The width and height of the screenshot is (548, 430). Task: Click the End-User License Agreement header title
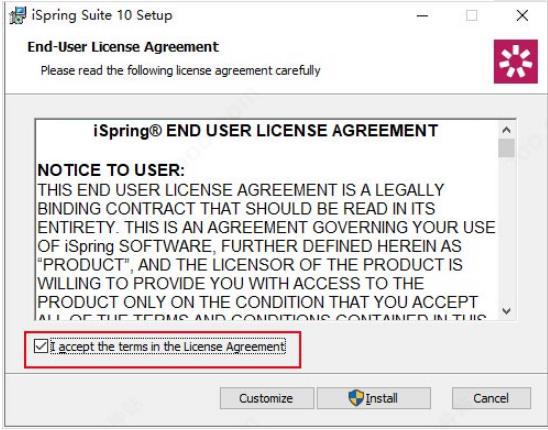pos(123,47)
